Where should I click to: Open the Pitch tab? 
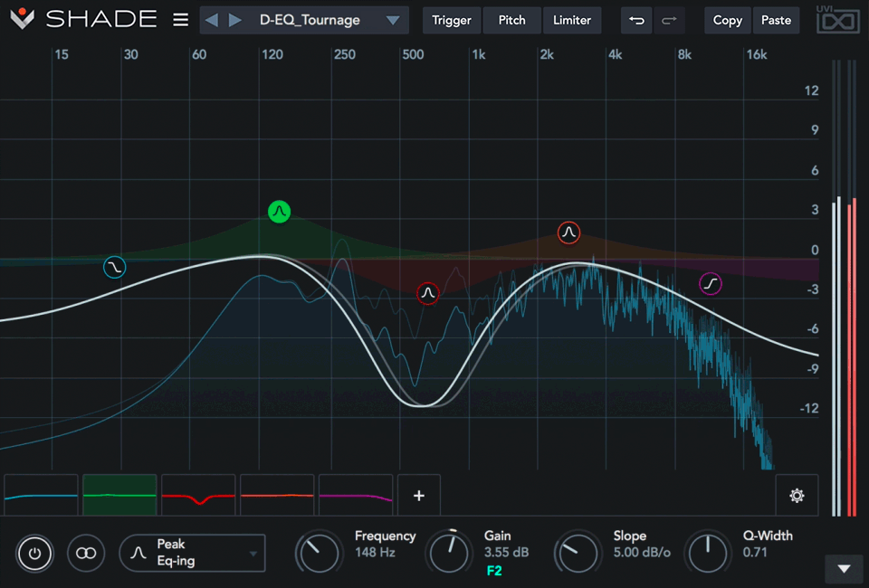point(511,20)
